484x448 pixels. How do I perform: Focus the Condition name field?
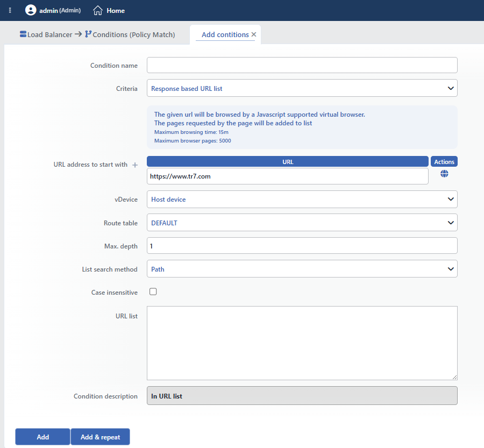pos(302,65)
